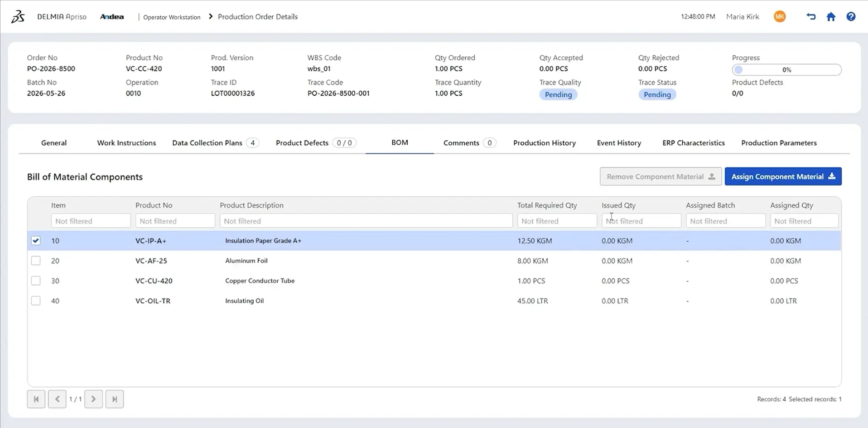Click the back arrow icon
Viewport: 868px width, 428px height.
pyautogui.click(x=811, y=17)
